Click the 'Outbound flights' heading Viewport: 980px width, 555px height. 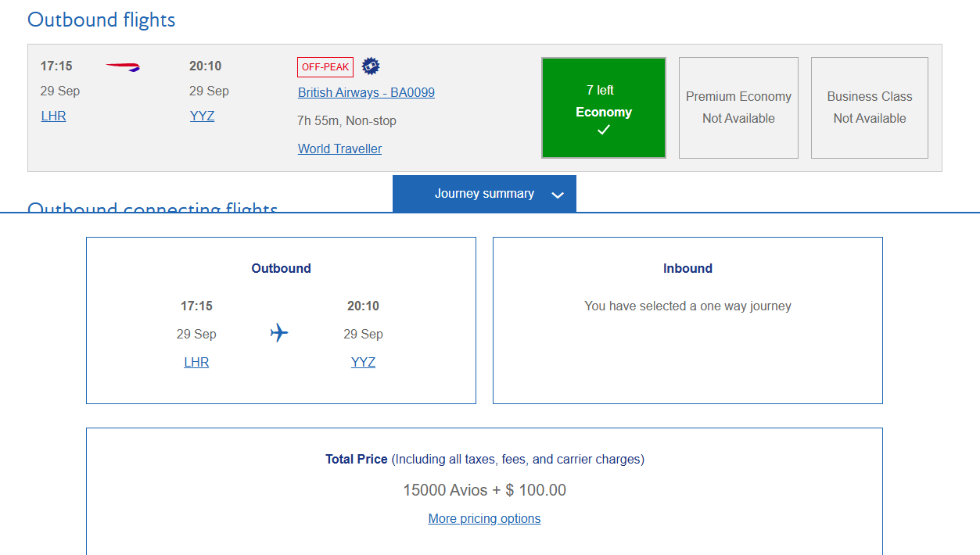tap(102, 20)
